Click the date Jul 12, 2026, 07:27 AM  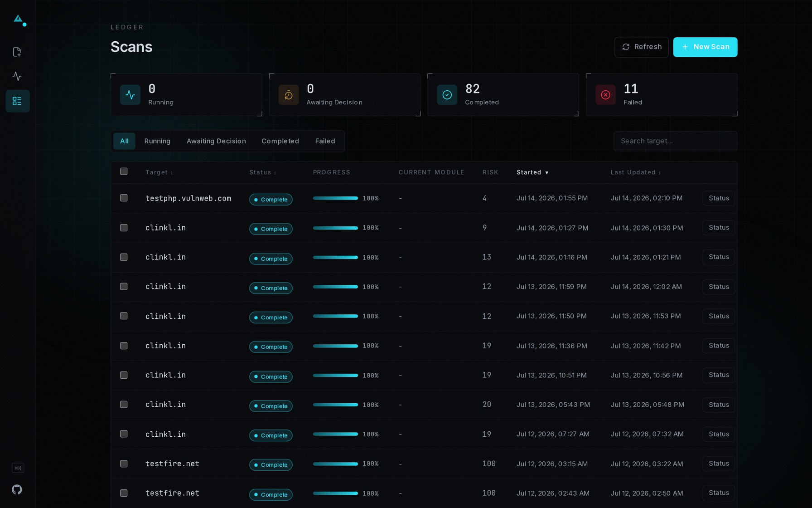553,434
